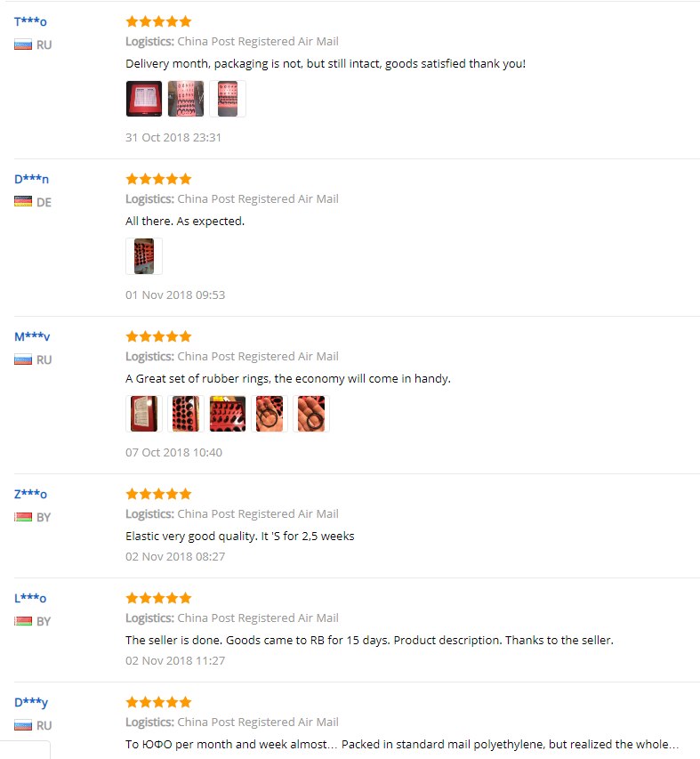Open T***o's first review photo
Viewport: 700px width, 759px height.
click(x=144, y=99)
